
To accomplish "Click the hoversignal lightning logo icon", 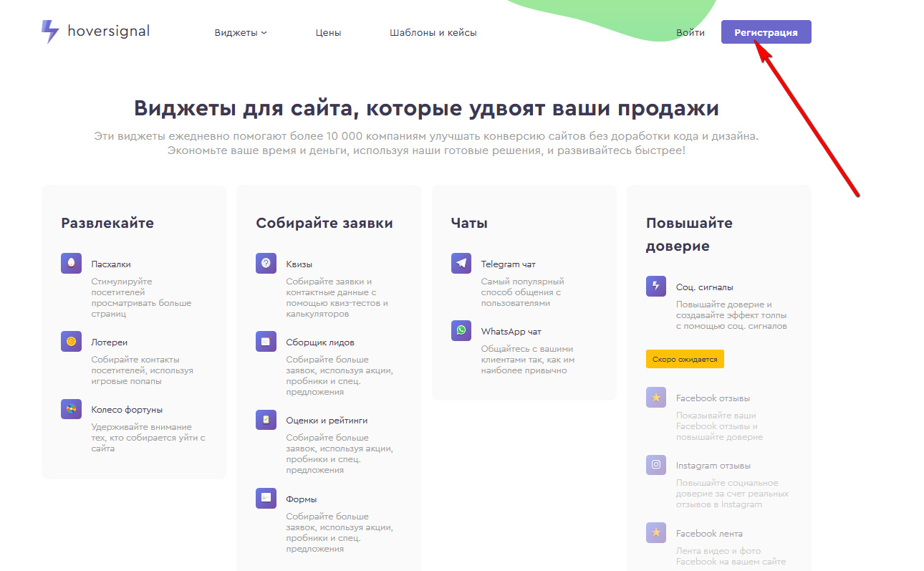I will 50,32.
